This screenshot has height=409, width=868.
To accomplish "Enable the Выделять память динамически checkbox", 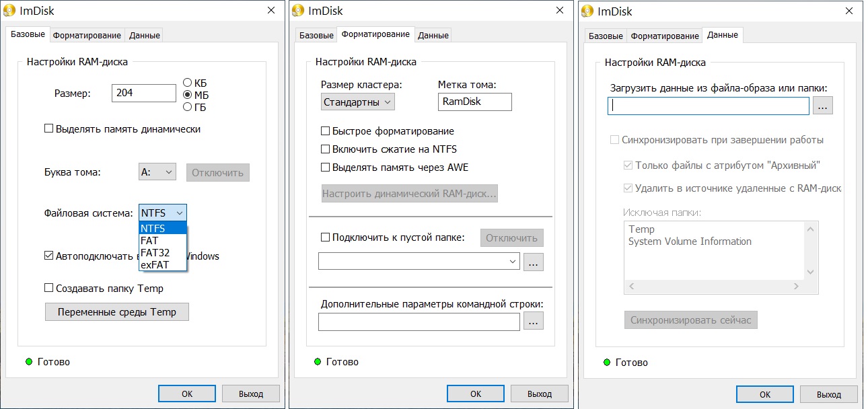I will click(48, 128).
